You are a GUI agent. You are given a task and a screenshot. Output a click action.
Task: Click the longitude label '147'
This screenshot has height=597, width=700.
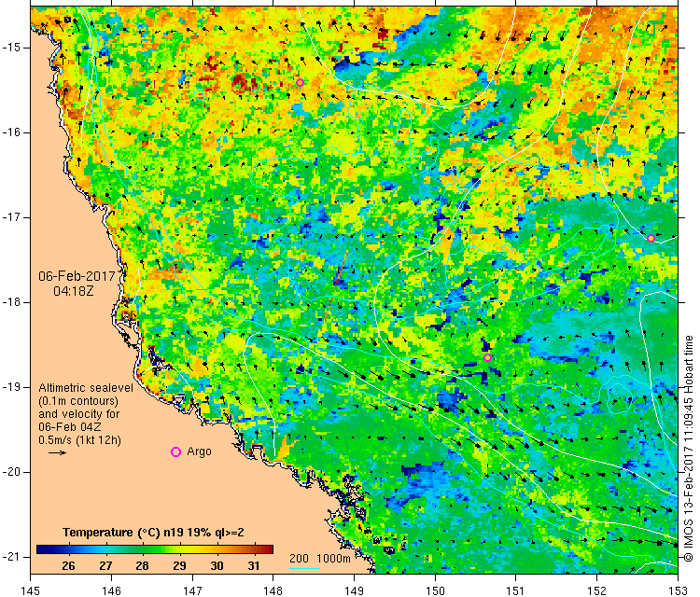[x=192, y=590]
